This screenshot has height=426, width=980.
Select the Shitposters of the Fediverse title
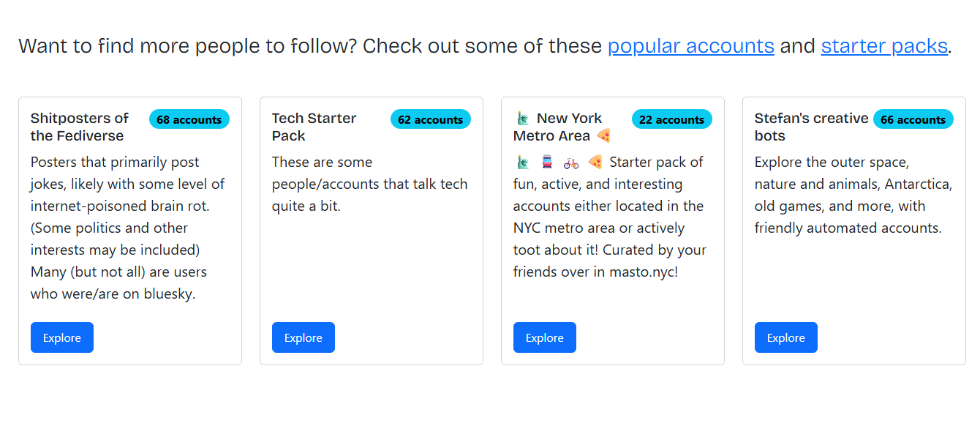(x=79, y=127)
